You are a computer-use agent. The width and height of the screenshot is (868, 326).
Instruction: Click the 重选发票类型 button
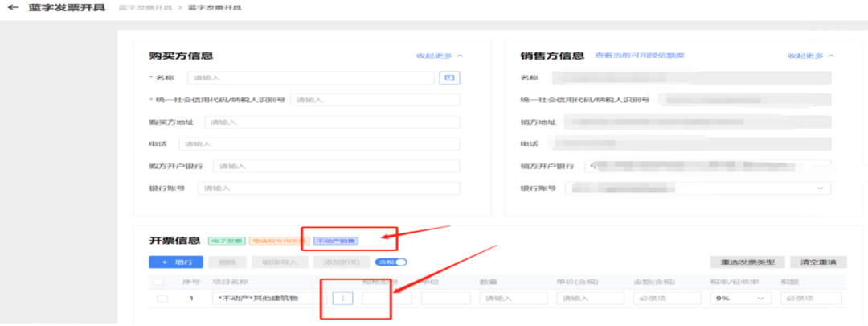click(747, 262)
